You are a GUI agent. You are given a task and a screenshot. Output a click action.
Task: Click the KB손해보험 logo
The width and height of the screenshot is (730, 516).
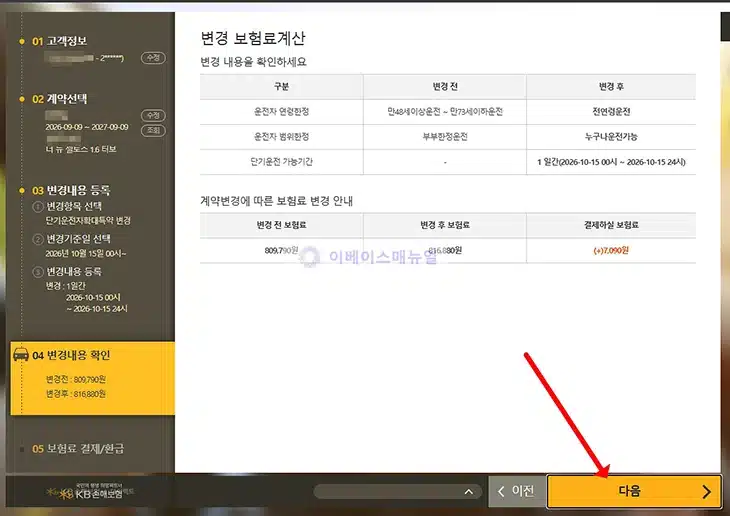pos(89,492)
